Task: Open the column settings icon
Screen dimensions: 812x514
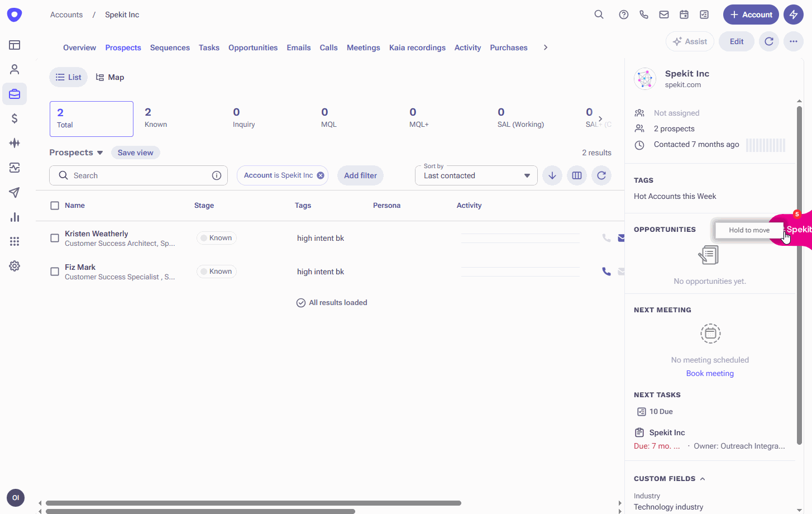Action: (x=577, y=175)
